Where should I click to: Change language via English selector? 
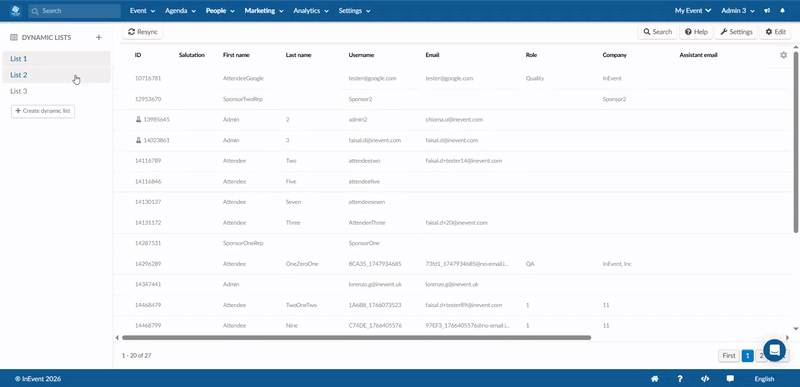[764, 379]
